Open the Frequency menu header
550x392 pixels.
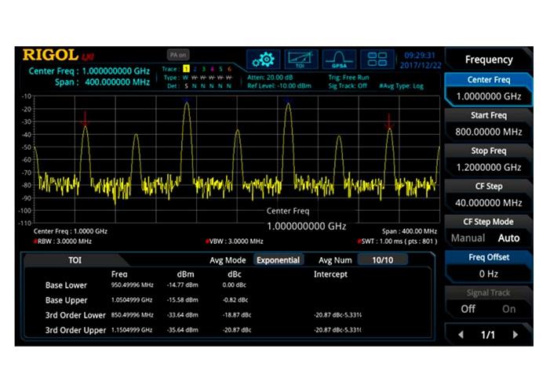tap(488, 60)
